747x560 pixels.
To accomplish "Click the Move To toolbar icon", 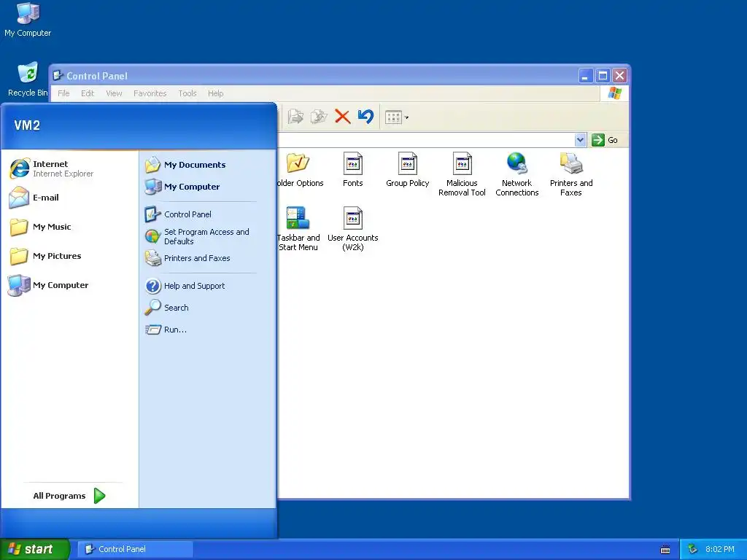I will tap(295, 117).
